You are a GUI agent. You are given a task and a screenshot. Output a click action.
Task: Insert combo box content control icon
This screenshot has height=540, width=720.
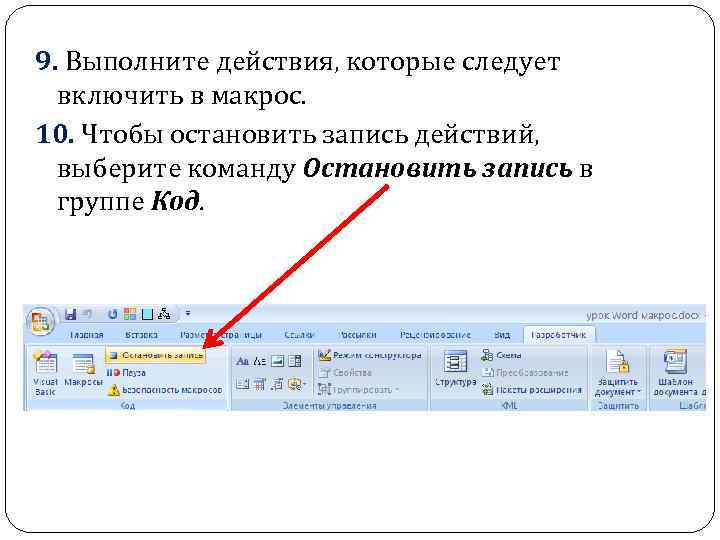[x=295, y=361]
